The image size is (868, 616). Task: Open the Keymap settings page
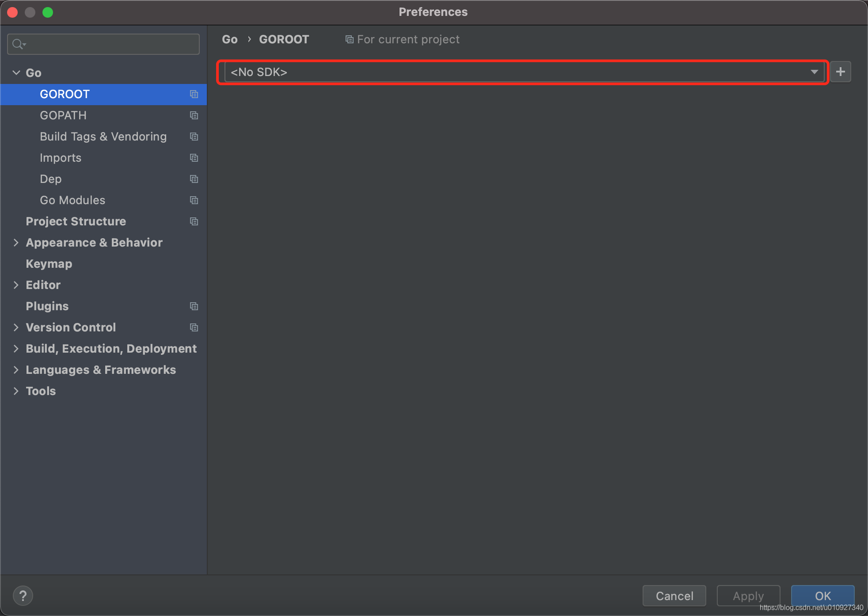click(x=49, y=264)
